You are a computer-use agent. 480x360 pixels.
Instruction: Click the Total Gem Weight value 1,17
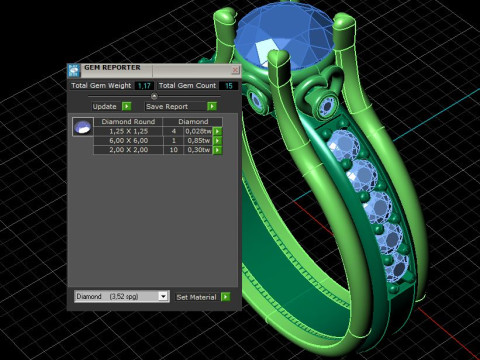click(x=144, y=86)
